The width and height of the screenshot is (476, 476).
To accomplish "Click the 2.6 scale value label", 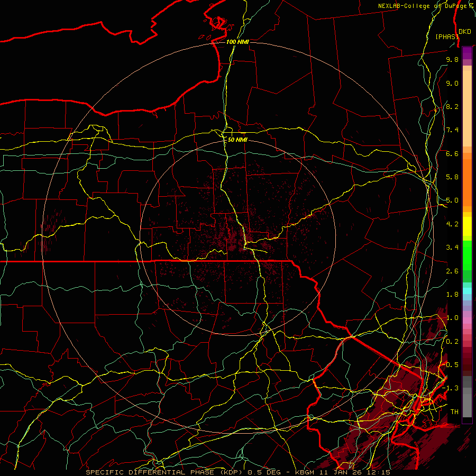I will (452, 271).
